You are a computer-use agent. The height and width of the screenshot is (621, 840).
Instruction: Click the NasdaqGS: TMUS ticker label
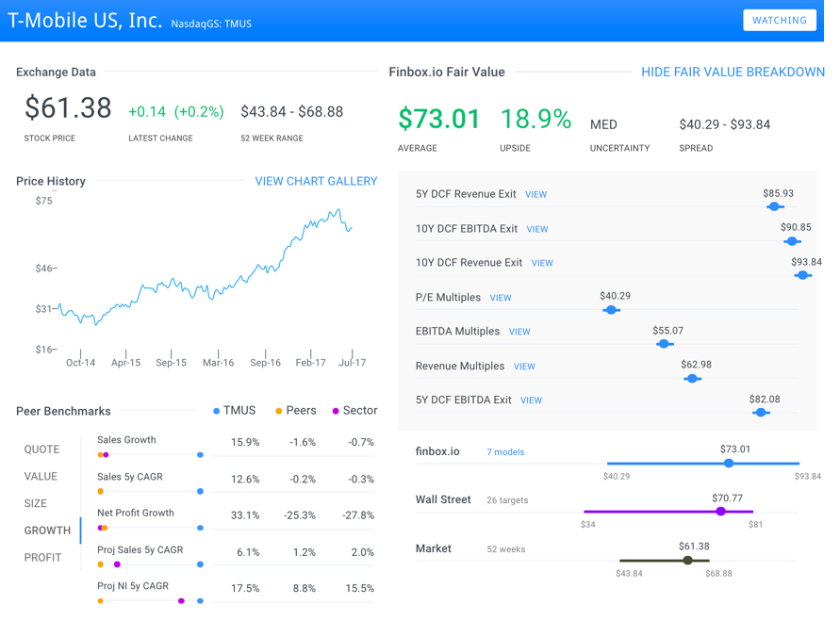pyautogui.click(x=211, y=25)
